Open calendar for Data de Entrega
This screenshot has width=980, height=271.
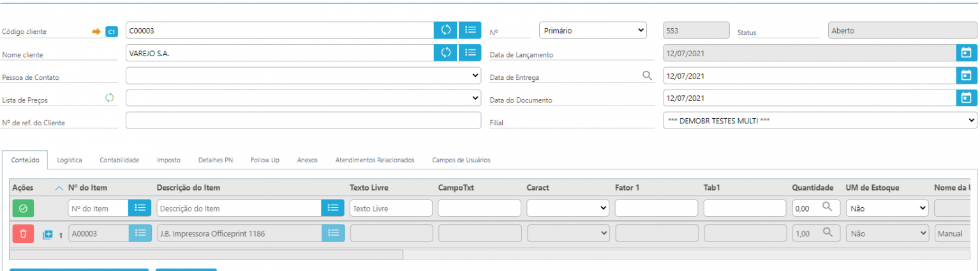pyautogui.click(x=966, y=75)
